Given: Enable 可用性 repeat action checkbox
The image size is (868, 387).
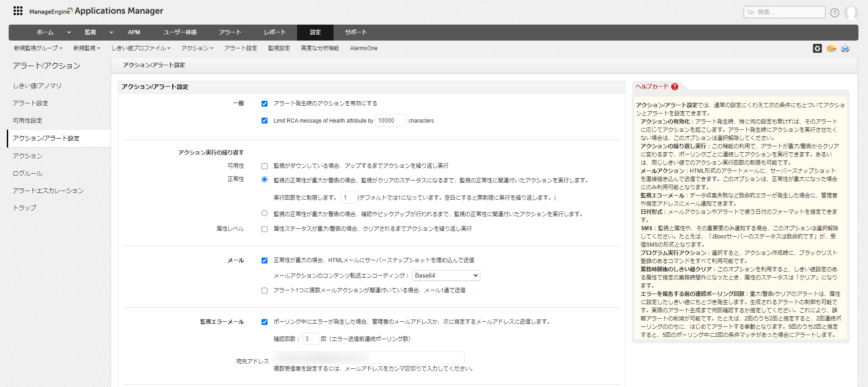Looking at the screenshot, I should [x=264, y=166].
